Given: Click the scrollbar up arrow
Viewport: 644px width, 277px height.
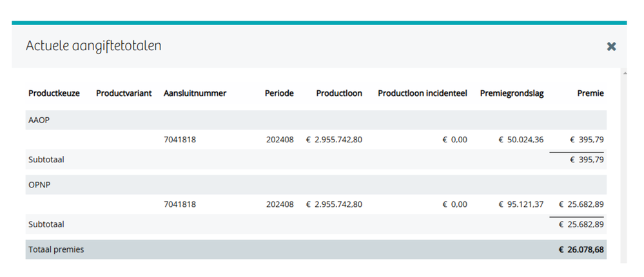Looking at the screenshot, I should coord(624,73).
